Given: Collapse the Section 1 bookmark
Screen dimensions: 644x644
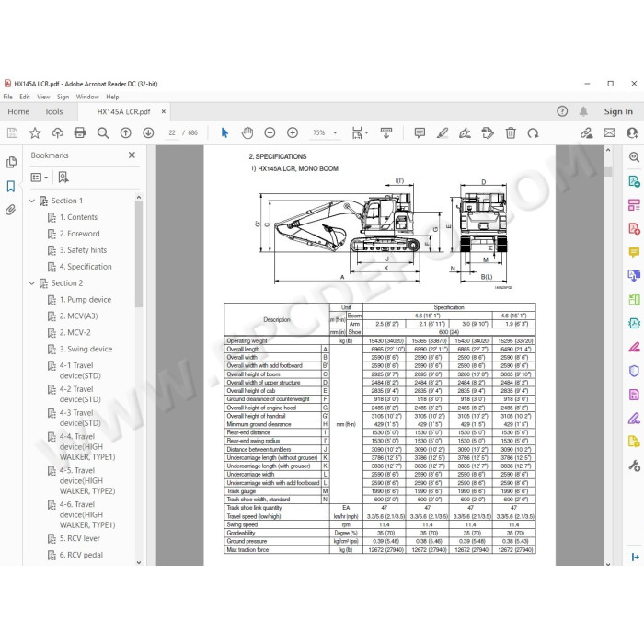Looking at the screenshot, I should pyautogui.click(x=31, y=201).
